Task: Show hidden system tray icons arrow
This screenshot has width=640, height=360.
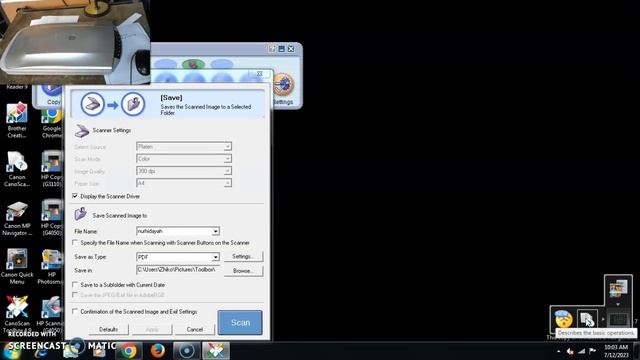Action: point(559,351)
